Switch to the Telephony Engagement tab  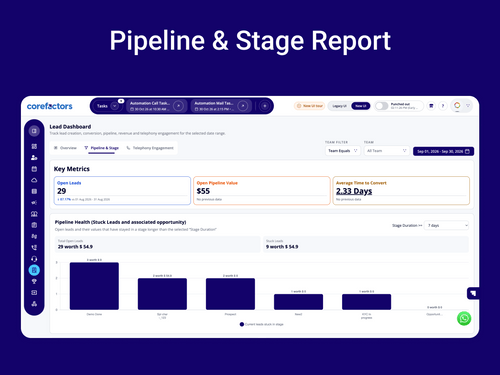tap(150, 148)
